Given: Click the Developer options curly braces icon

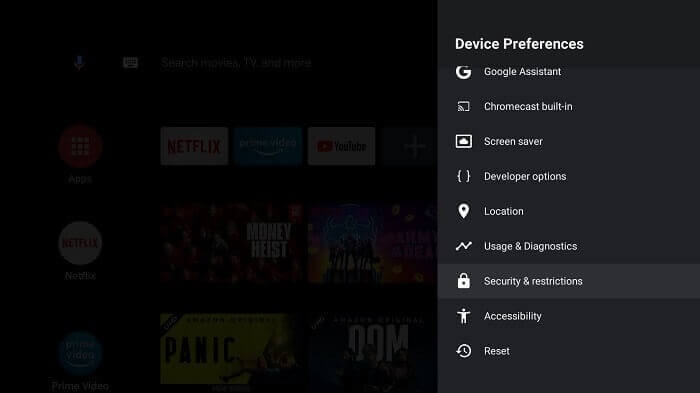Looking at the screenshot, I should [463, 176].
